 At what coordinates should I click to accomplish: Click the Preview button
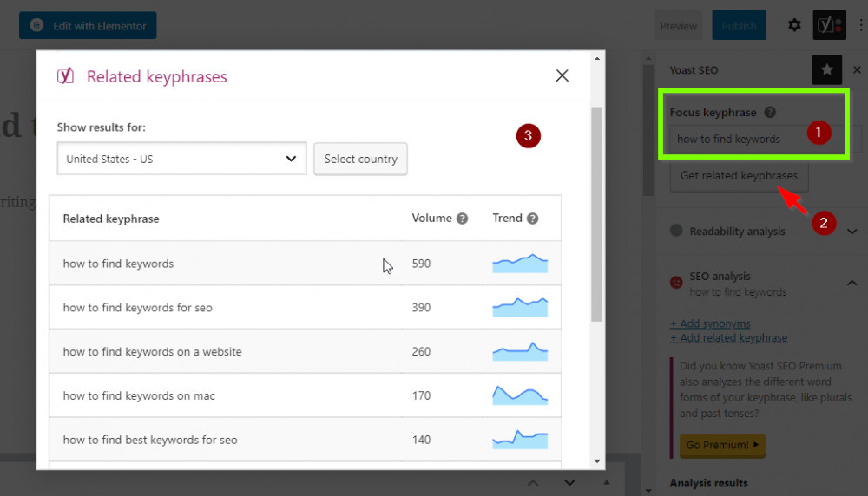[678, 25]
